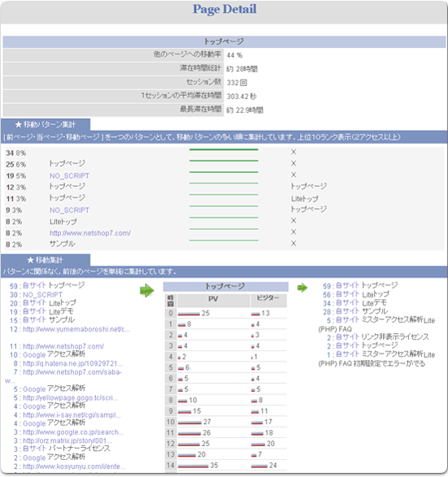Open the q.hatena.ne.jp referrer link
Screen dimensions: 448x477
(x=72, y=363)
